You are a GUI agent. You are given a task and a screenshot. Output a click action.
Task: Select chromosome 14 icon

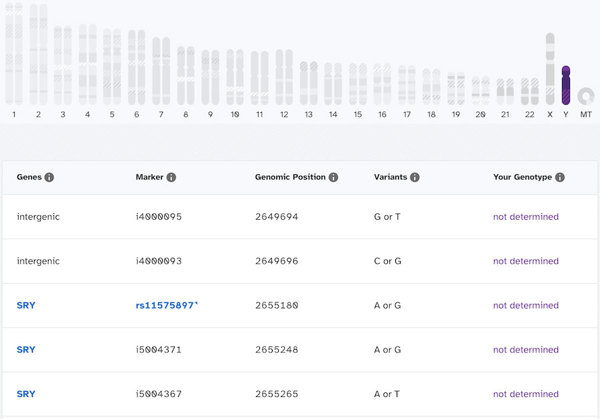coord(333,84)
